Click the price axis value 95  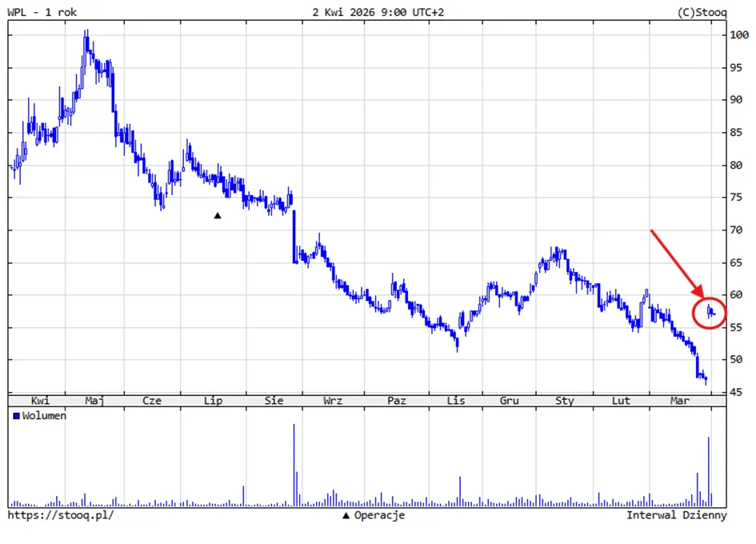tap(736, 67)
